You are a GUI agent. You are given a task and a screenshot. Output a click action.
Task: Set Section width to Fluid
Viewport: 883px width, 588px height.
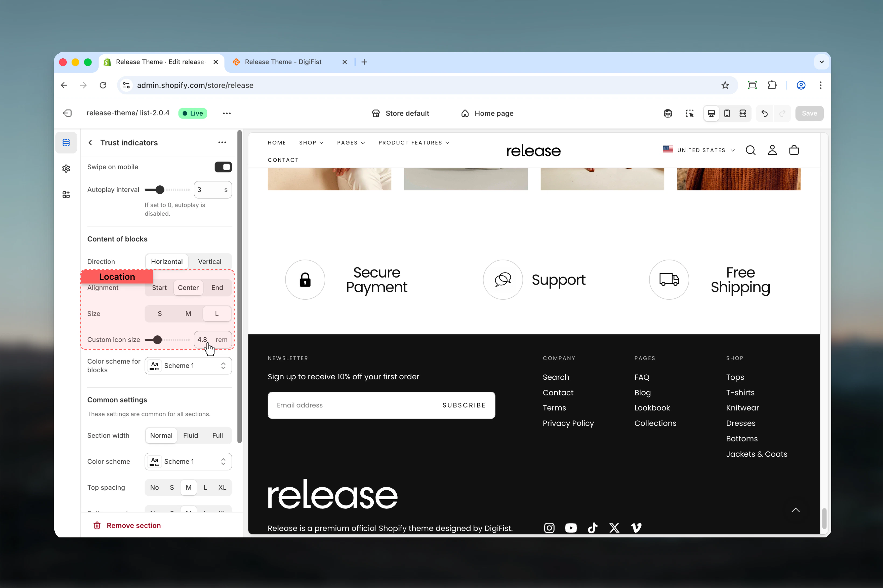(190, 435)
